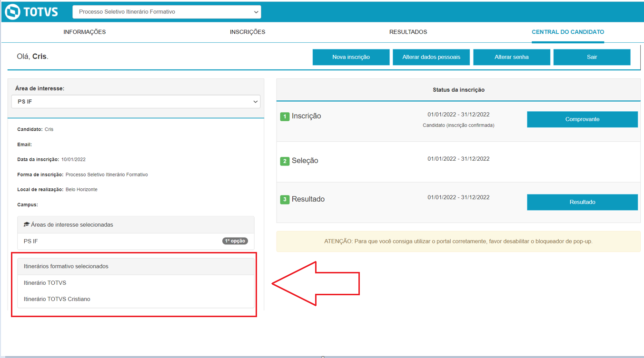Switch to the INSCRIÇÕES tab
Viewport: 644px width, 358px height.
[248, 32]
